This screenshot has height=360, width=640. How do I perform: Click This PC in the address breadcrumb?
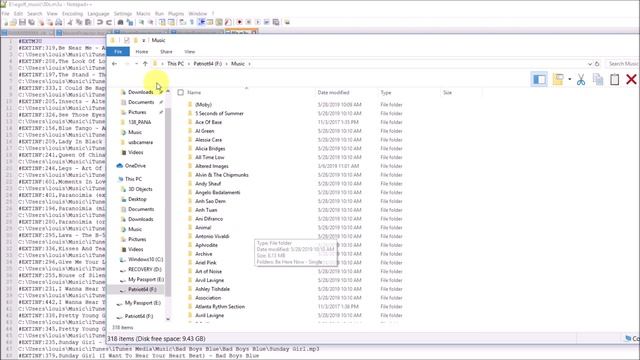tap(176, 64)
